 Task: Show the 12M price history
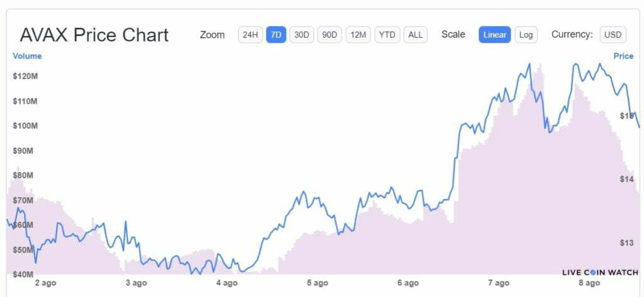click(358, 35)
